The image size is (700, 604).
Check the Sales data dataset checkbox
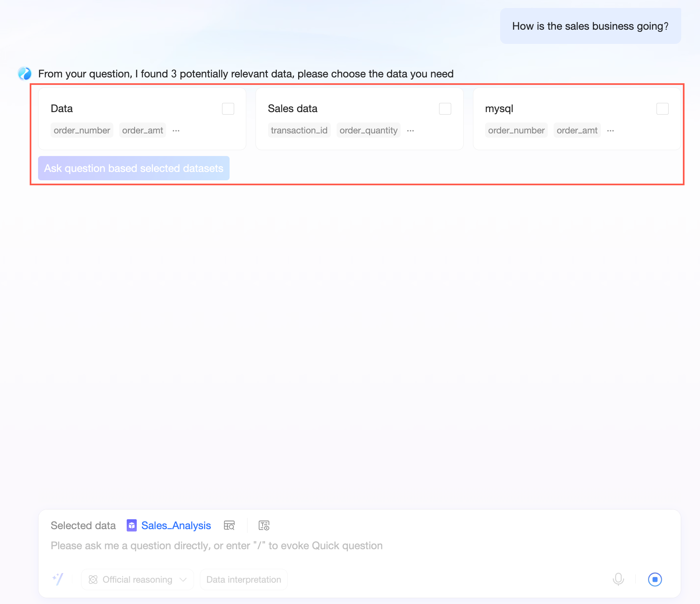445,109
